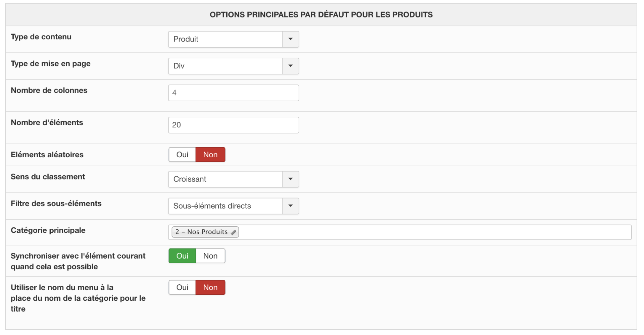644x335 pixels.
Task: Select Non for Eléments aléatoires
Action: [x=210, y=155]
